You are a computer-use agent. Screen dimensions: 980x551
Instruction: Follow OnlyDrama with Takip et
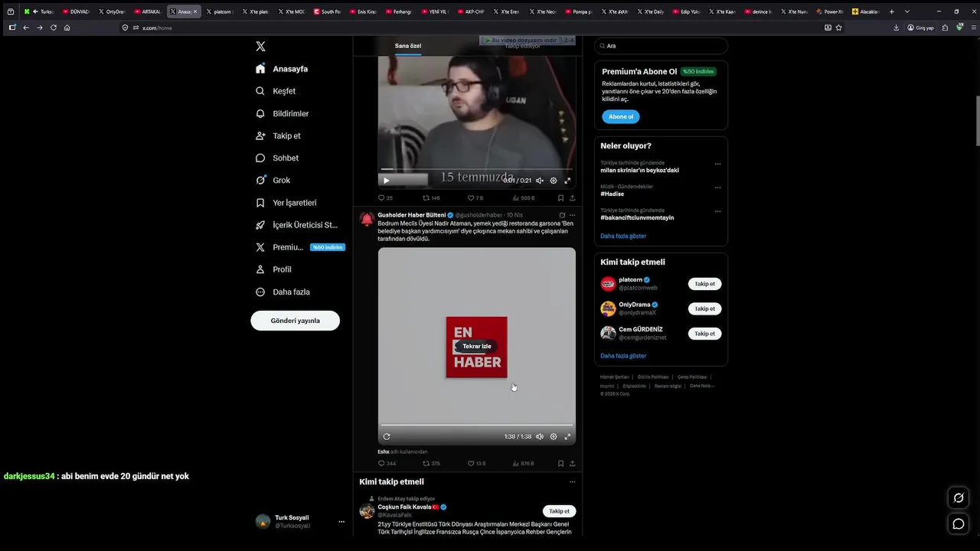point(704,308)
